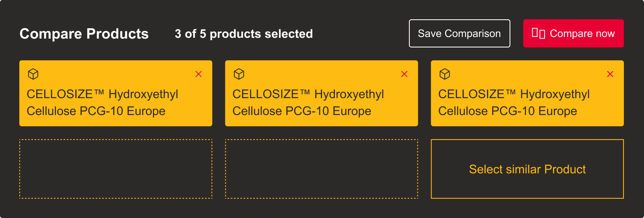Remove the first product from comparison
Screen dimensions: 644x218
point(198,74)
